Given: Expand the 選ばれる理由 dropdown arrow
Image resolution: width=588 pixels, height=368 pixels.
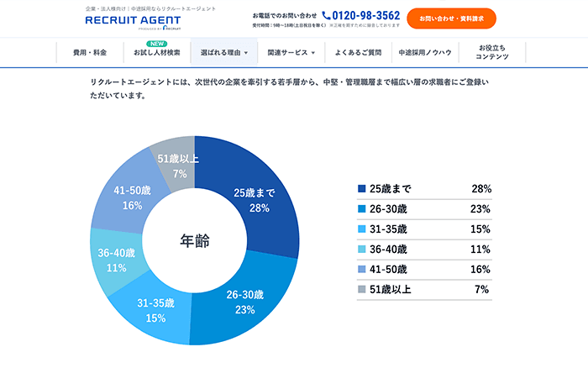Looking at the screenshot, I should click(x=246, y=53).
